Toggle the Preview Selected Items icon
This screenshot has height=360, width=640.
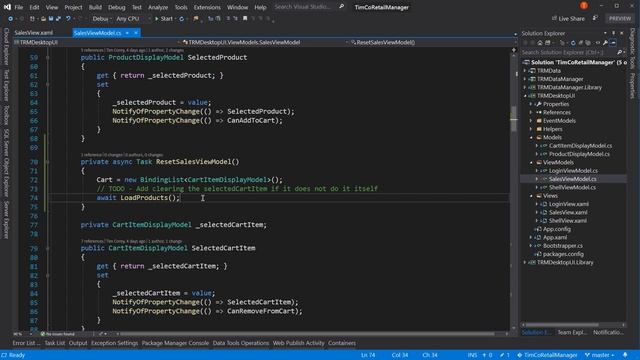[x=613, y=43]
